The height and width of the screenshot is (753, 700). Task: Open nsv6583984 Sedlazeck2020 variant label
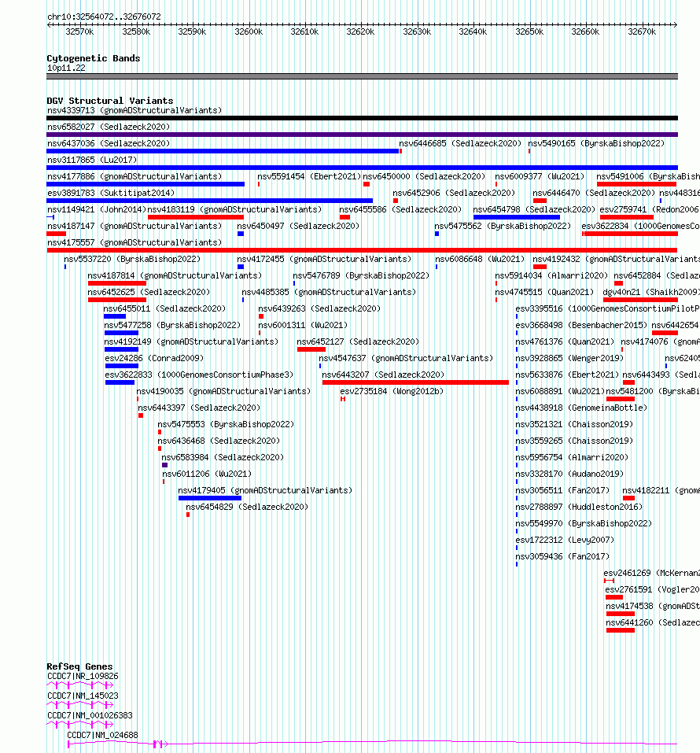click(223, 457)
